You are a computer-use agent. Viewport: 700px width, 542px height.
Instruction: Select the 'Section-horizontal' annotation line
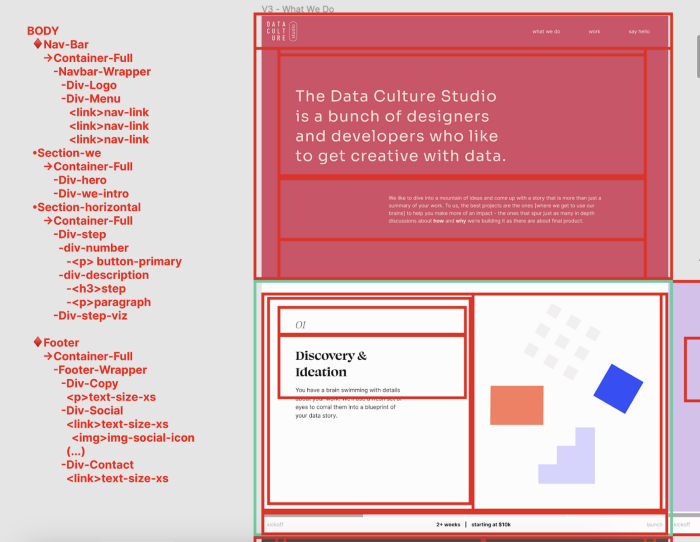[87, 207]
